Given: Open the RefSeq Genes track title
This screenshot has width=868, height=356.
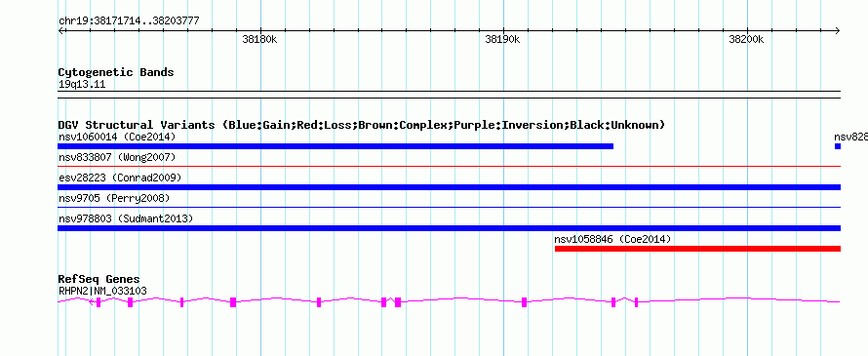Looking at the screenshot, I should tap(99, 279).
